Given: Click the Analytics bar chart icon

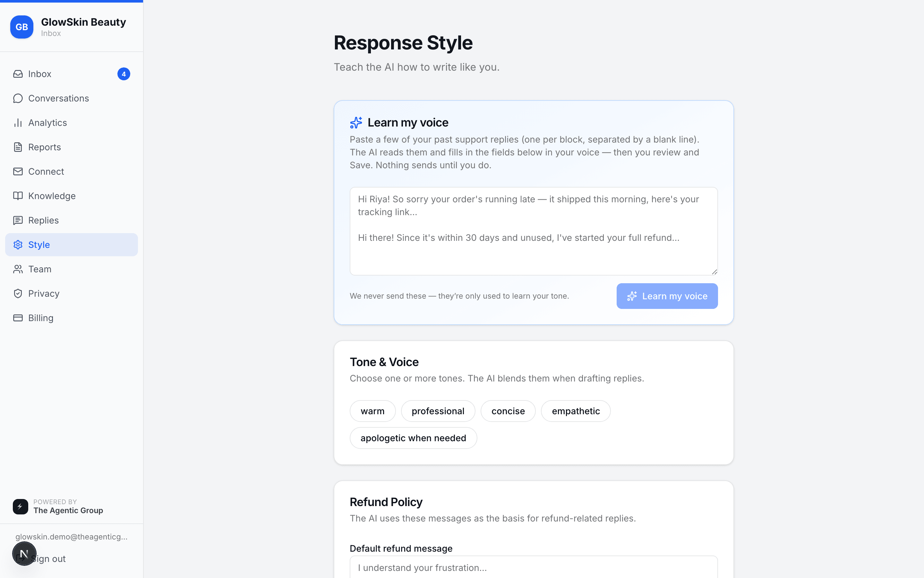Looking at the screenshot, I should pos(18,123).
